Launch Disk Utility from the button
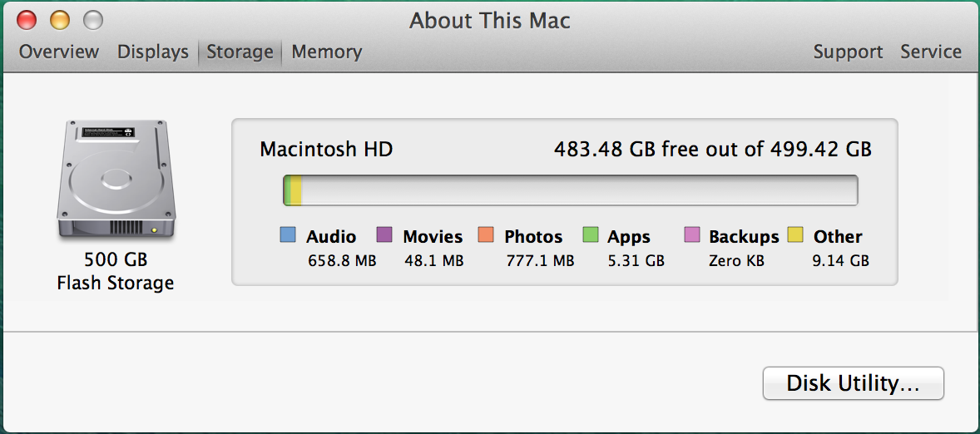Screen dimensions: 980x434 853,383
